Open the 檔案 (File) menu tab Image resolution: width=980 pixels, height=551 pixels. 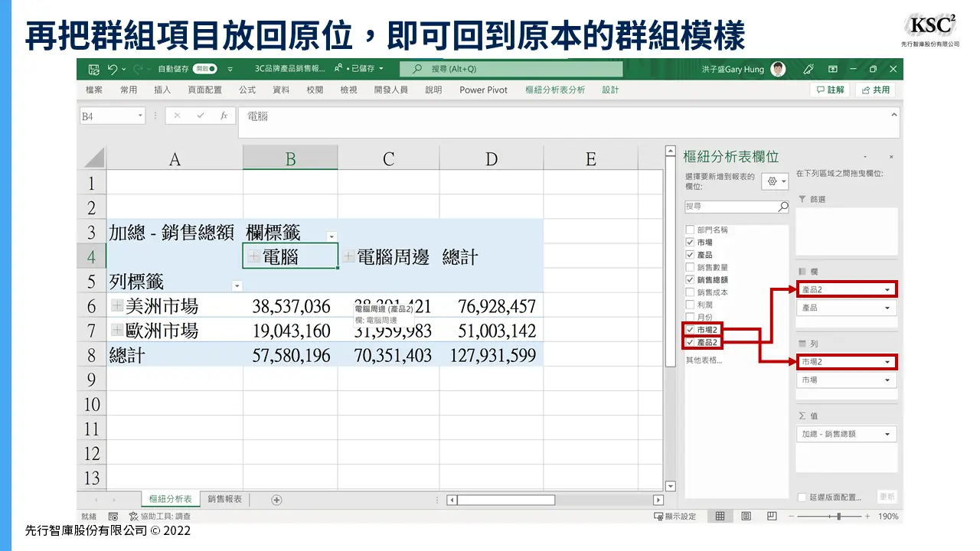tap(94, 90)
